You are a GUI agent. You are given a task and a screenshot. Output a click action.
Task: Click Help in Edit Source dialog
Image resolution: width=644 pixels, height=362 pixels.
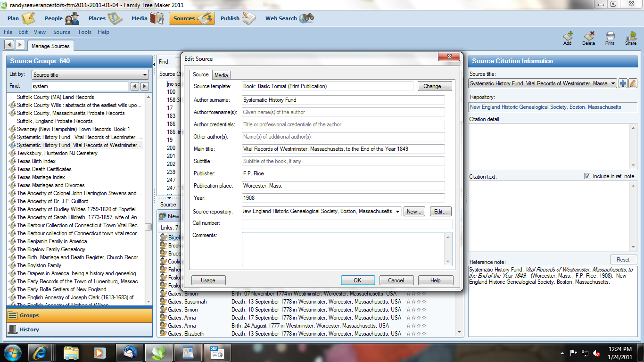coord(436,280)
